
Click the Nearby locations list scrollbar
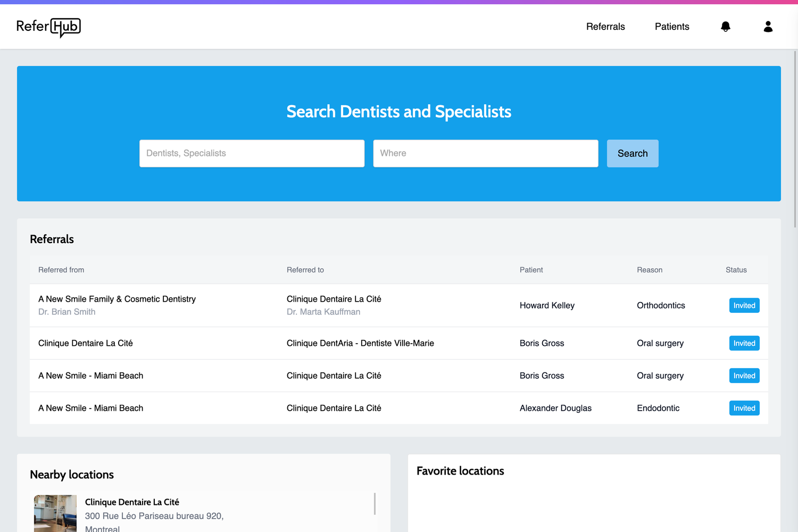(x=375, y=504)
